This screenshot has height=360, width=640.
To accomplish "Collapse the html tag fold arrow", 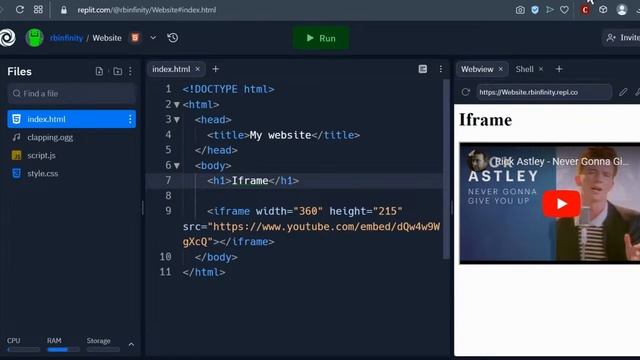I will pos(177,105).
